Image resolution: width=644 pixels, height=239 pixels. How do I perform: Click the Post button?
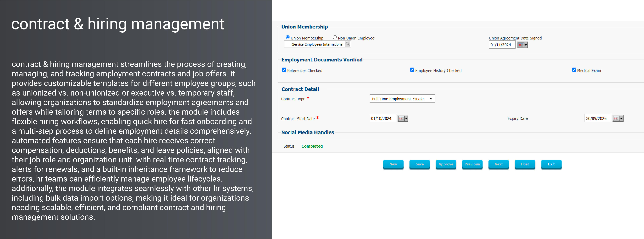[525, 164]
